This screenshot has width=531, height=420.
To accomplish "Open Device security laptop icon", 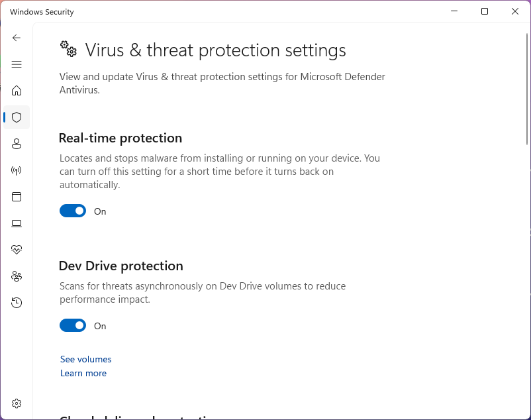I will (17, 223).
